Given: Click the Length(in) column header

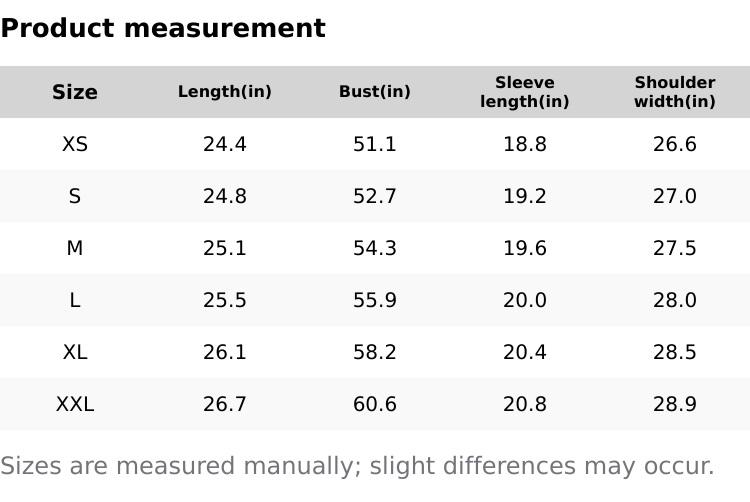Looking at the screenshot, I should 225,92.
